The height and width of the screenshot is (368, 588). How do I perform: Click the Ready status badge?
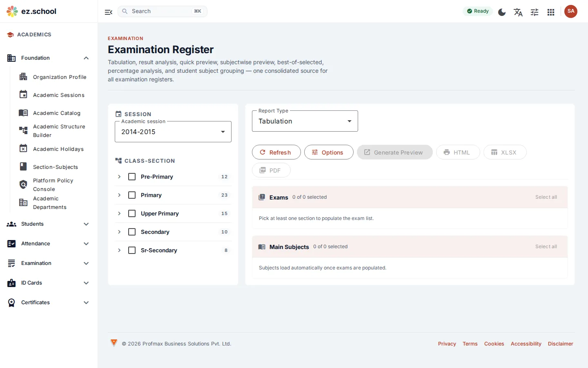(x=478, y=11)
